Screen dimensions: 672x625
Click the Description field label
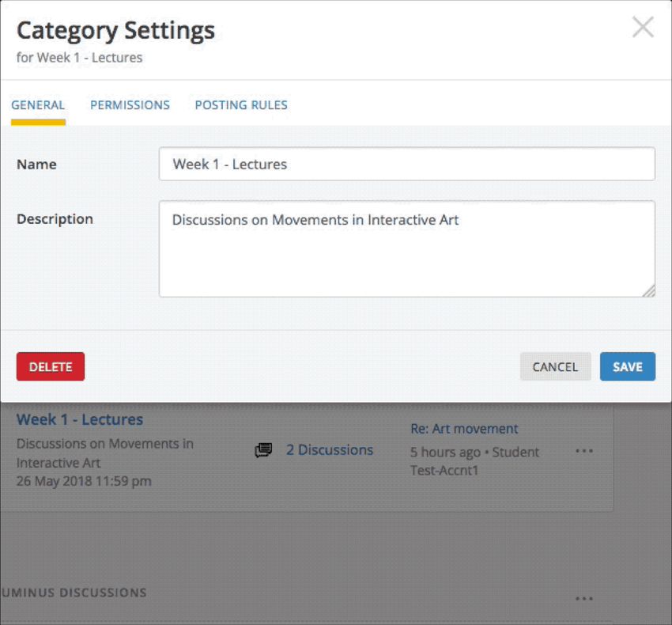tap(55, 219)
